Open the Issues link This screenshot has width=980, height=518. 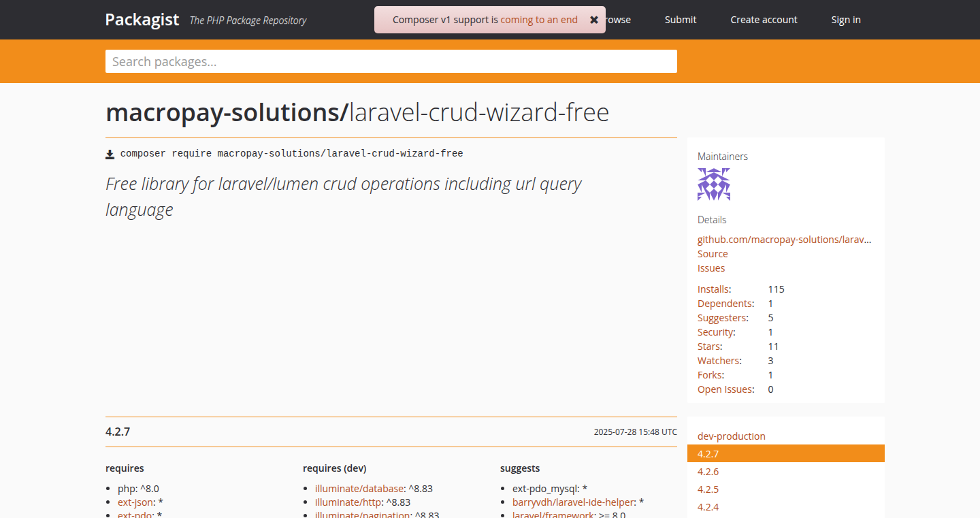click(711, 268)
